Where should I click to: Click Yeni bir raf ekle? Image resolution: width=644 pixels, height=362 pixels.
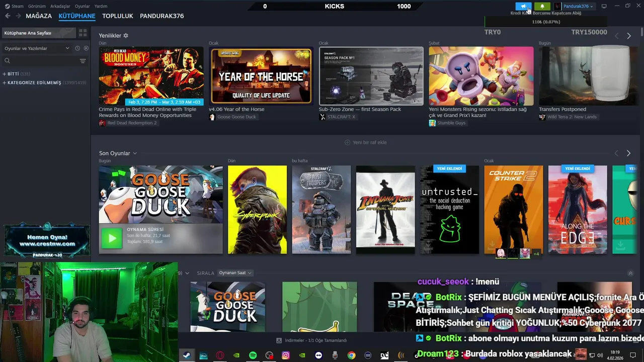(366, 142)
